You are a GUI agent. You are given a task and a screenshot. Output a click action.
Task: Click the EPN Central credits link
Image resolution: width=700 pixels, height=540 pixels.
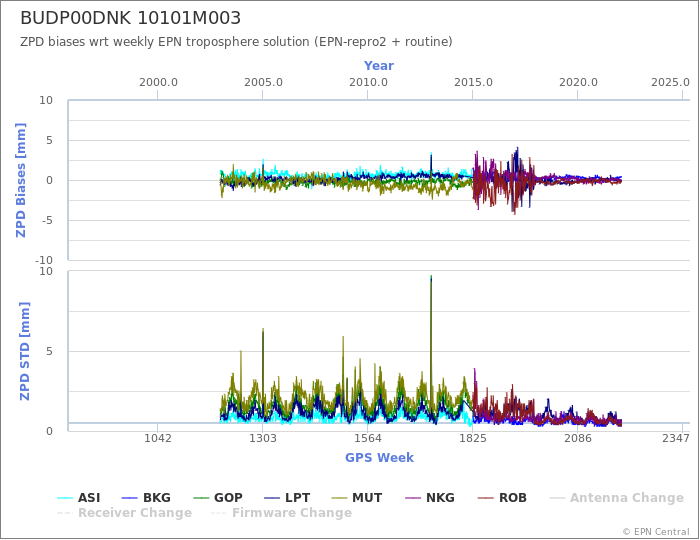pyautogui.click(x=656, y=532)
